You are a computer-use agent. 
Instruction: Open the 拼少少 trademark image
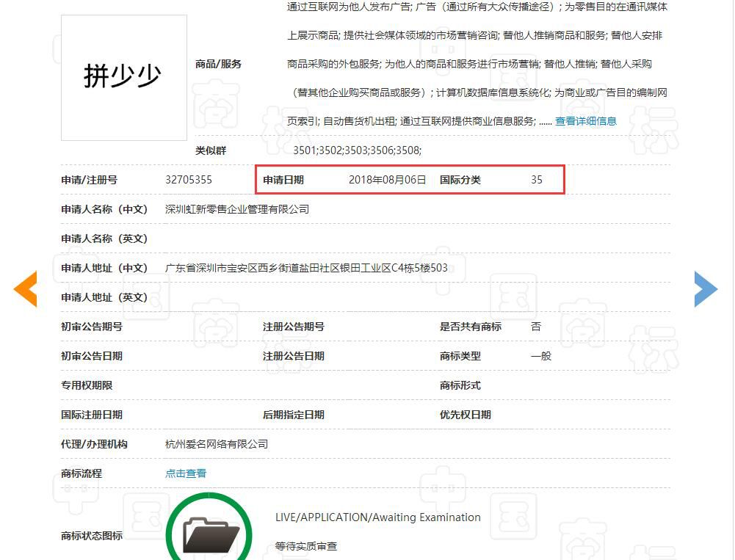(x=123, y=77)
